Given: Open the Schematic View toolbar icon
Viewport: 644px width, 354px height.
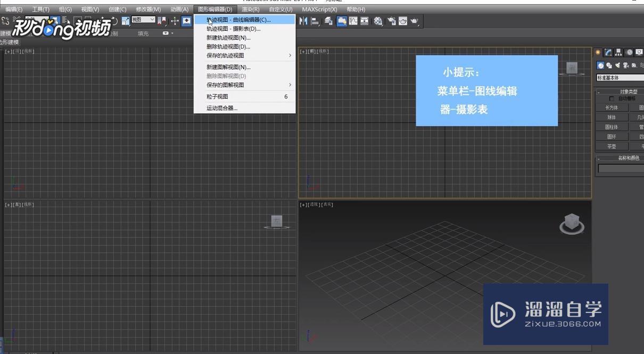Looking at the screenshot, I should pos(365,21).
